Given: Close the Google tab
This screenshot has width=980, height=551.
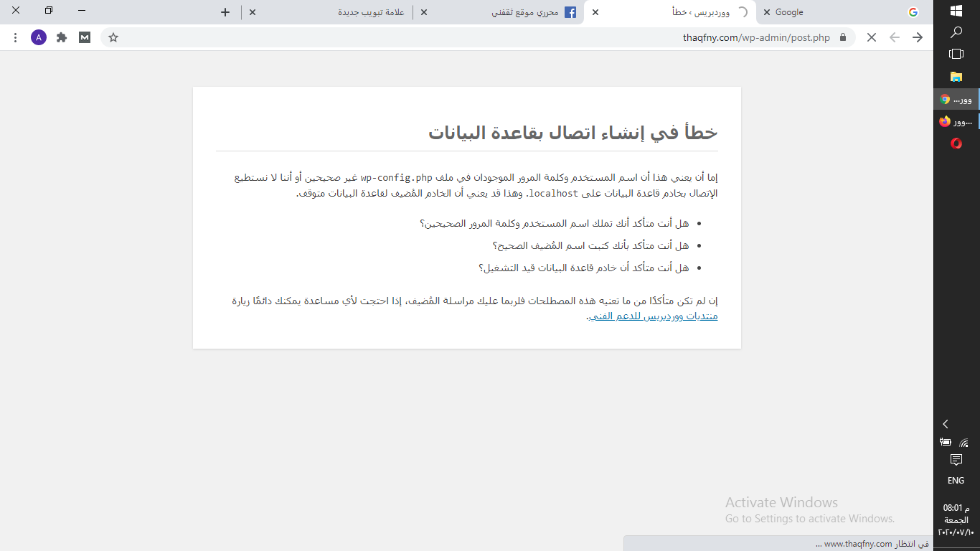Looking at the screenshot, I should click(767, 12).
